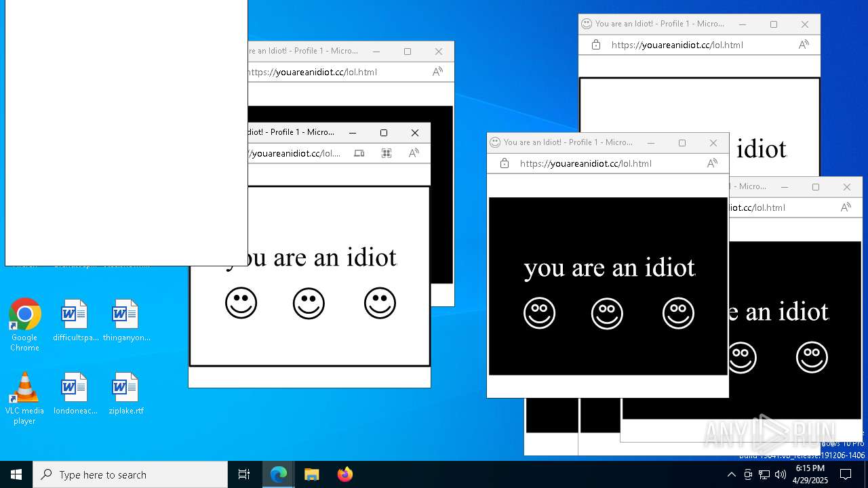Show hidden system tray icons
This screenshot has width=868, height=488.
(x=731, y=474)
